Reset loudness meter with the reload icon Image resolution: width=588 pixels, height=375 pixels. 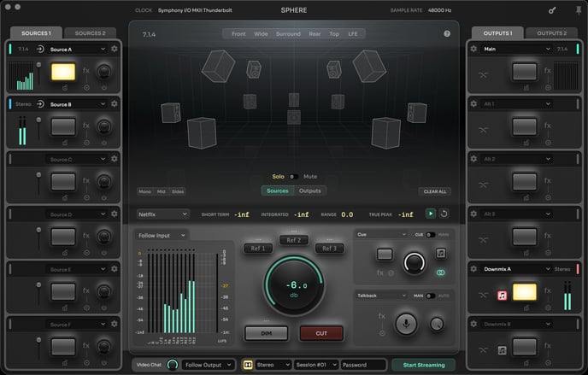[x=444, y=214]
